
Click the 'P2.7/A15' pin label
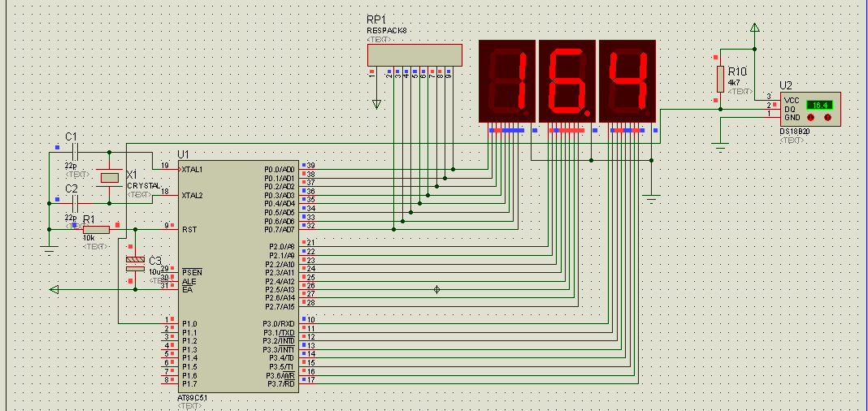pyautogui.click(x=280, y=306)
